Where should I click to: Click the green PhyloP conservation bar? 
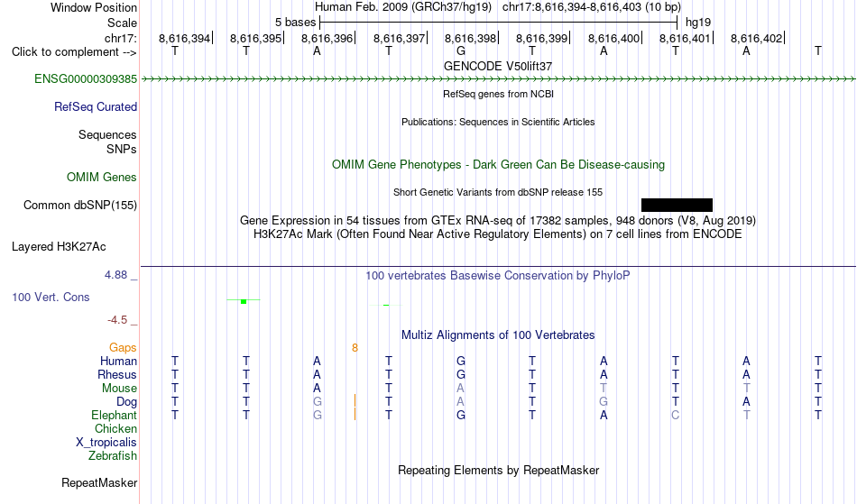tap(244, 301)
